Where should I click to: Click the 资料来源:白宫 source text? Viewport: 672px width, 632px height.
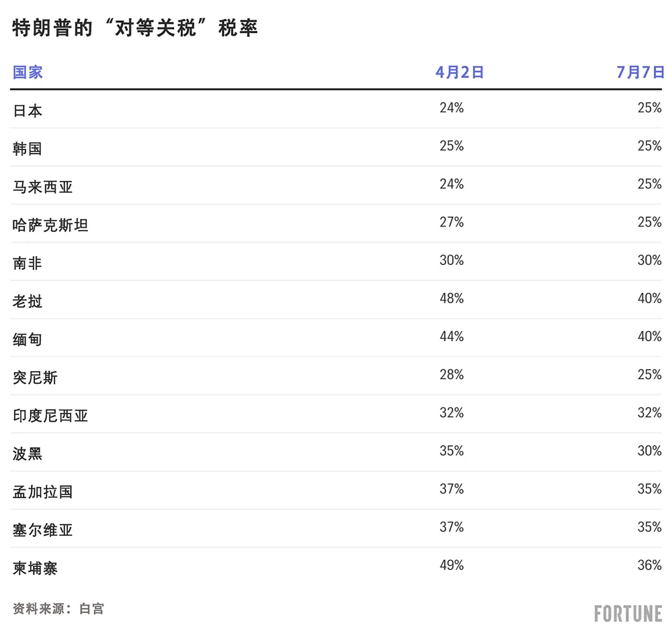click(x=58, y=608)
